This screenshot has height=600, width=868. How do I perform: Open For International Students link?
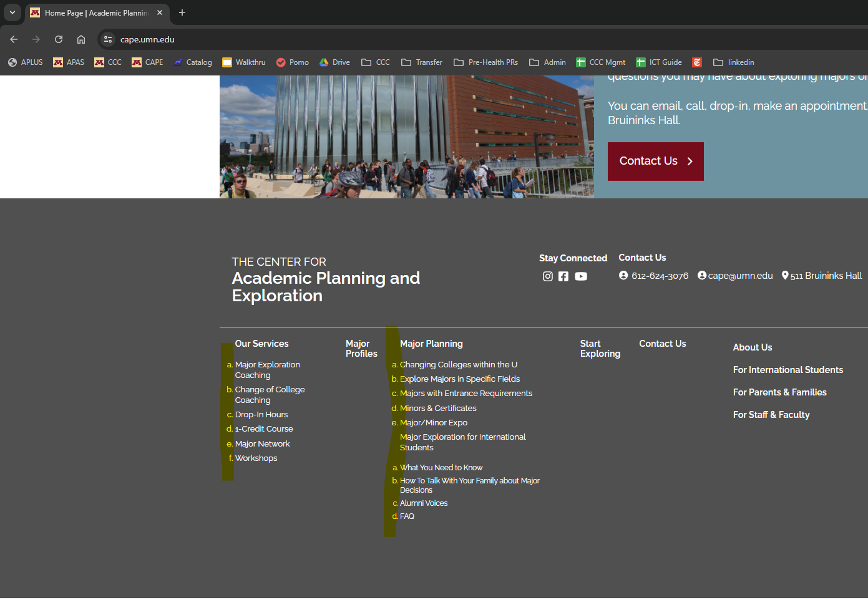tap(788, 370)
